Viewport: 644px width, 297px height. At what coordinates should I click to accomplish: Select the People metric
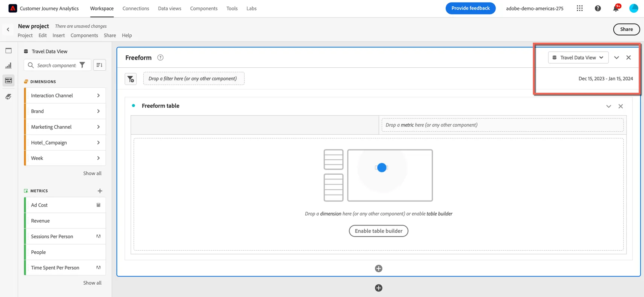point(65,252)
